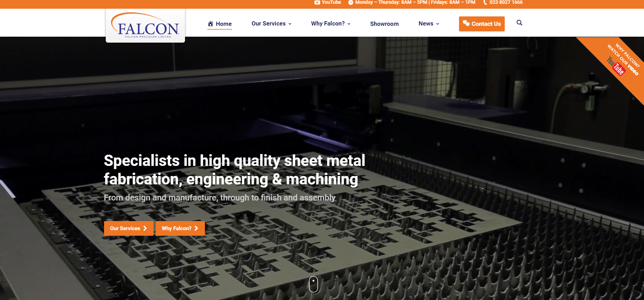Call the number 023 8027 1666
Image resolution: width=644 pixels, height=300 pixels.
click(x=506, y=2)
